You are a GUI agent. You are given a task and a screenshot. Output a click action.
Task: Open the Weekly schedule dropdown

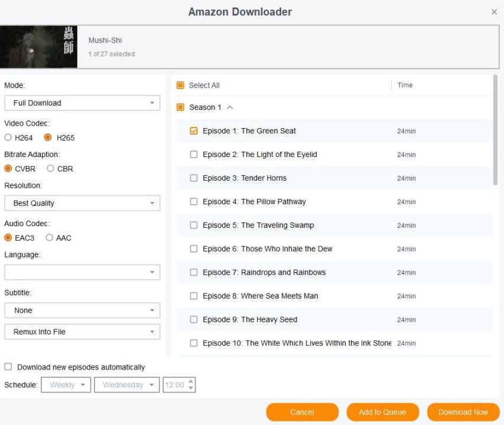coord(66,384)
